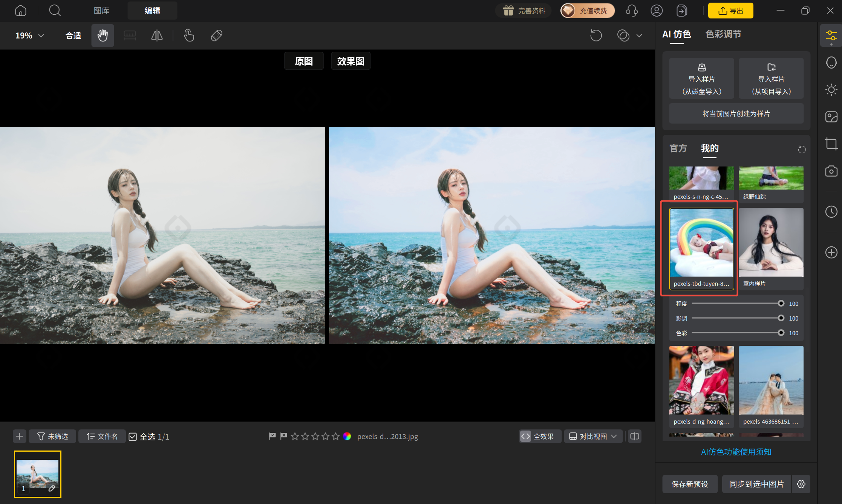The width and height of the screenshot is (842, 504).
Task: Select the 我的 samples tab
Action: [710, 148]
